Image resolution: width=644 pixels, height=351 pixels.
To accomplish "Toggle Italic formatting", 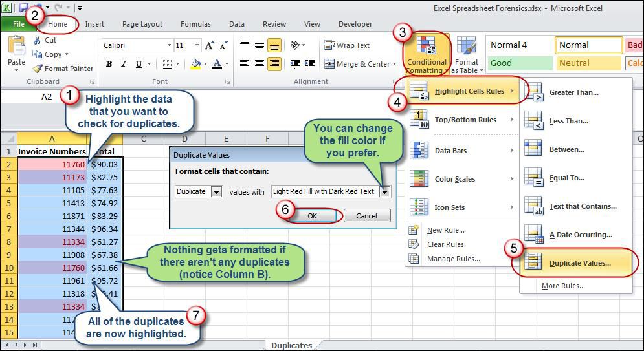I will [123, 64].
